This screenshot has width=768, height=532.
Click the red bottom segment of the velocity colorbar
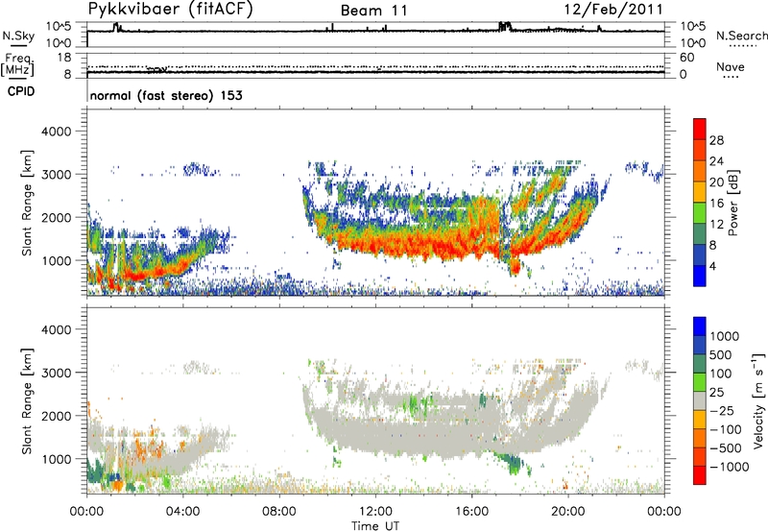pos(700,475)
